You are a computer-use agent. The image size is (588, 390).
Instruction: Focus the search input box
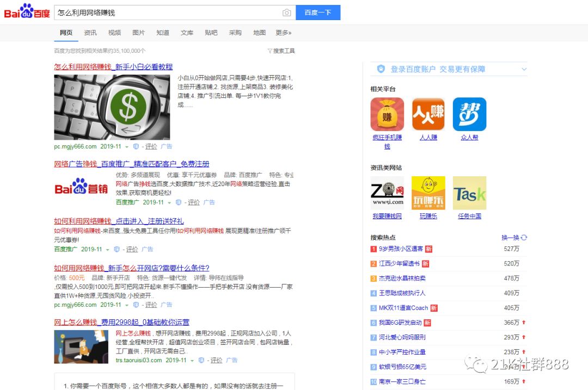[x=167, y=13]
